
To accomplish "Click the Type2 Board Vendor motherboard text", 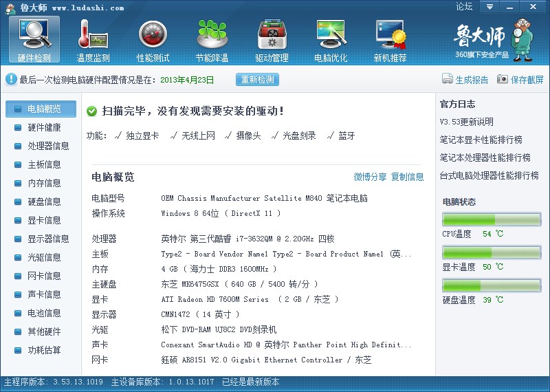I will (286, 254).
